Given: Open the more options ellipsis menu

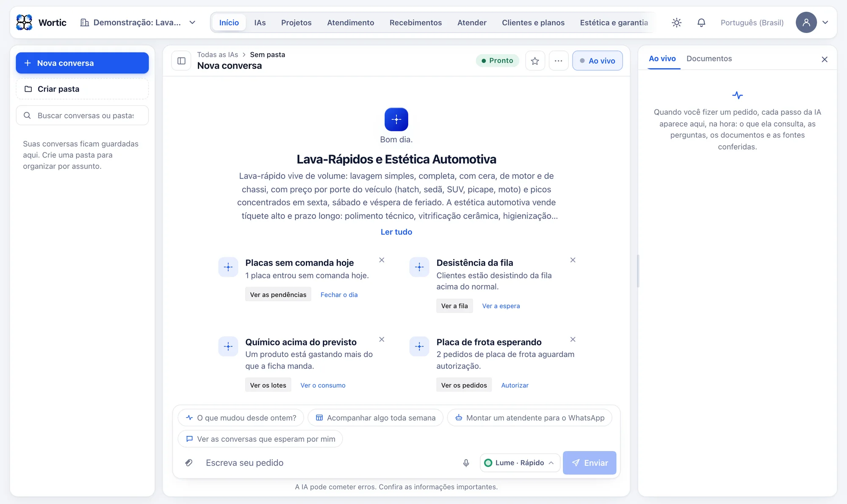Looking at the screenshot, I should tap(558, 61).
